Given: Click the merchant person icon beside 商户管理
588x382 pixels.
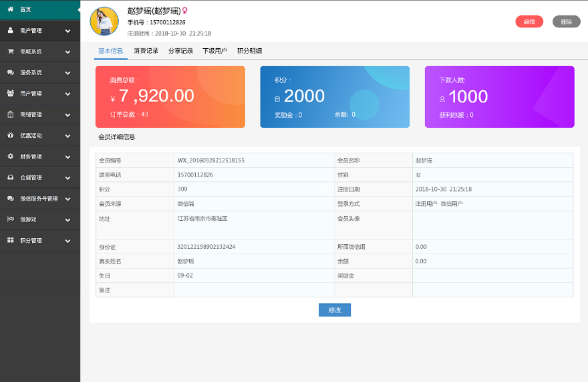Looking at the screenshot, I should [x=11, y=30].
